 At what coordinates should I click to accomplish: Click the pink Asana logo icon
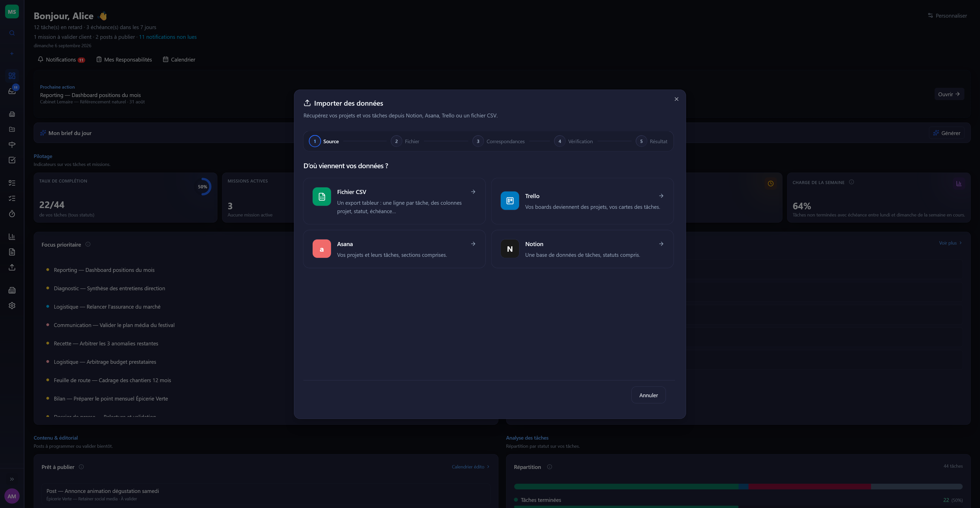pyautogui.click(x=322, y=249)
